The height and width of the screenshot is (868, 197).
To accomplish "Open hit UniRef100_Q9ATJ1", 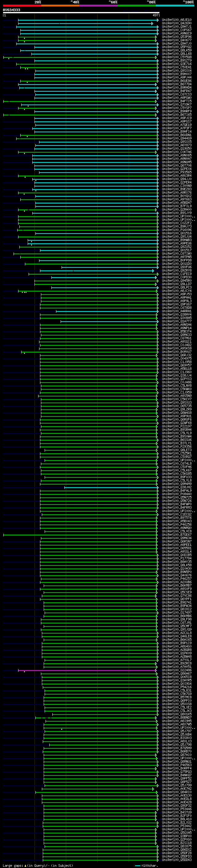I will (x=177, y=27).
